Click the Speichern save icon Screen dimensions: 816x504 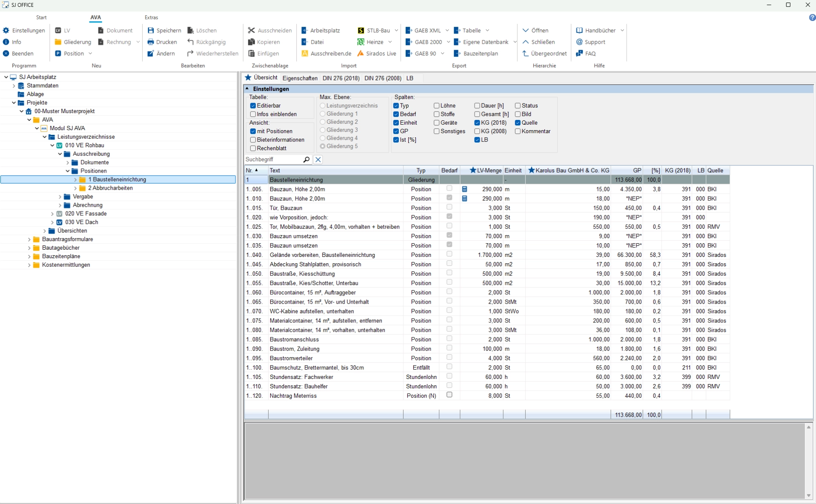pos(151,30)
